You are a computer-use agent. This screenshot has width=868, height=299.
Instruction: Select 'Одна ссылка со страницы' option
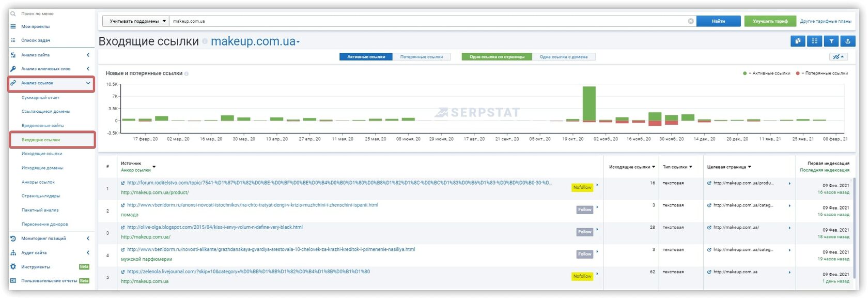click(497, 57)
